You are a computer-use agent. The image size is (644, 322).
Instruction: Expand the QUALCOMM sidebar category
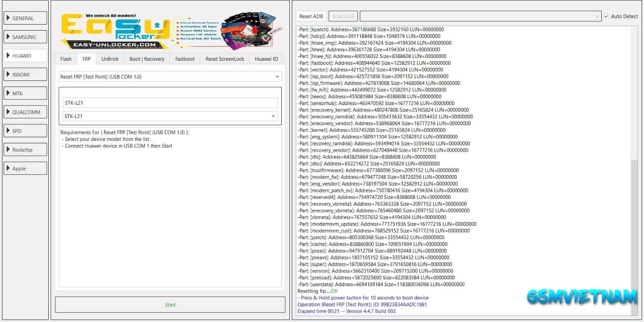coord(25,112)
